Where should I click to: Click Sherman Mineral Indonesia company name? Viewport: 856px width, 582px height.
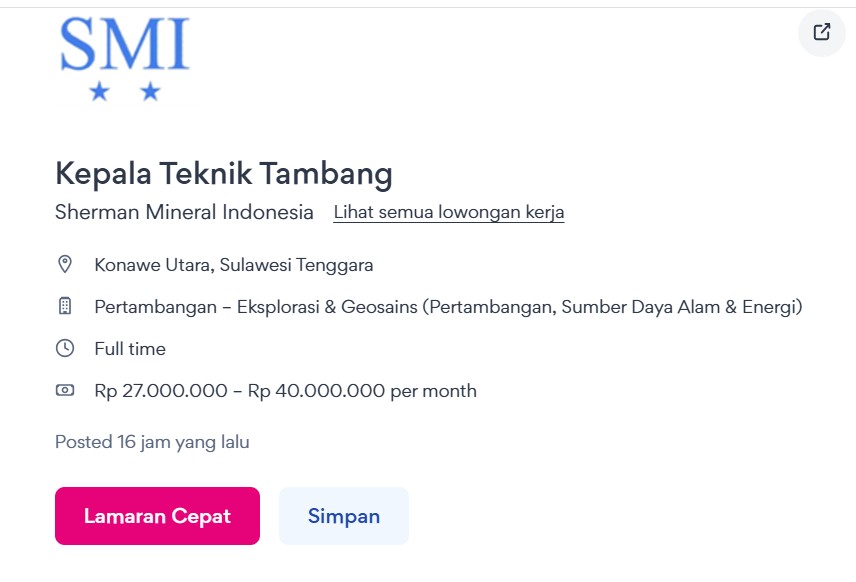point(185,212)
